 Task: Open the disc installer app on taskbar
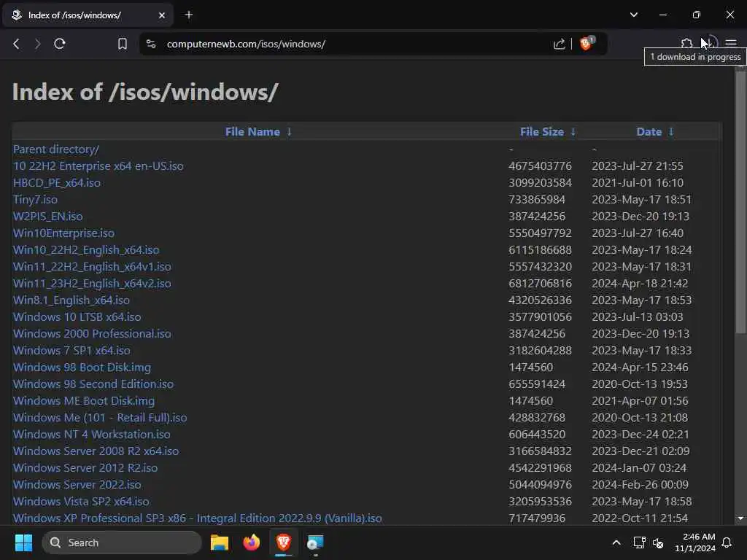click(315, 542)
